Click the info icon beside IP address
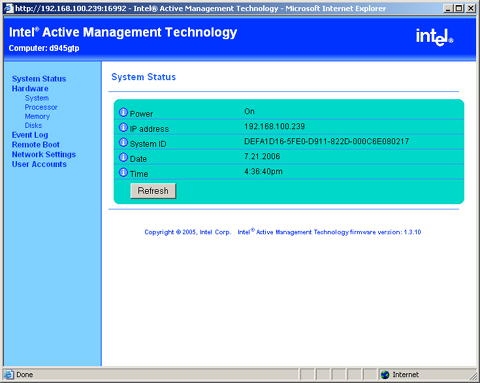The width and height of the screenshot is (480, 383). [123, 127]
